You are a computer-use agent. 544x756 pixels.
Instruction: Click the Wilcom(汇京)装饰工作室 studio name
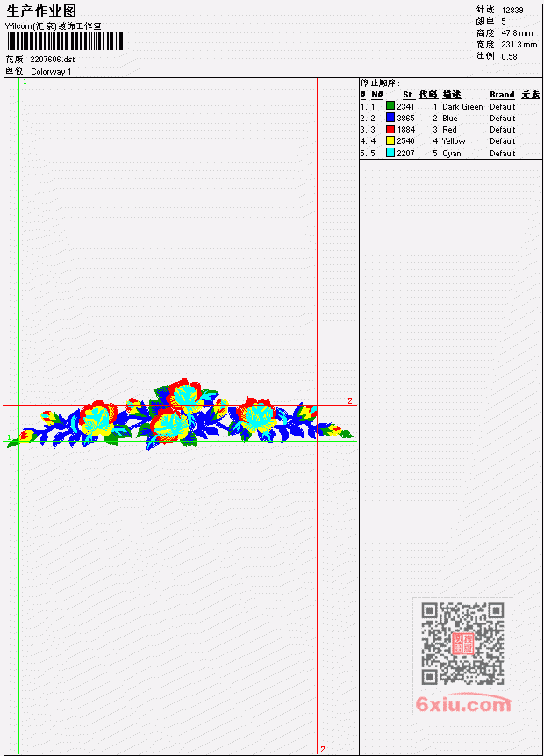pos(54,26)
